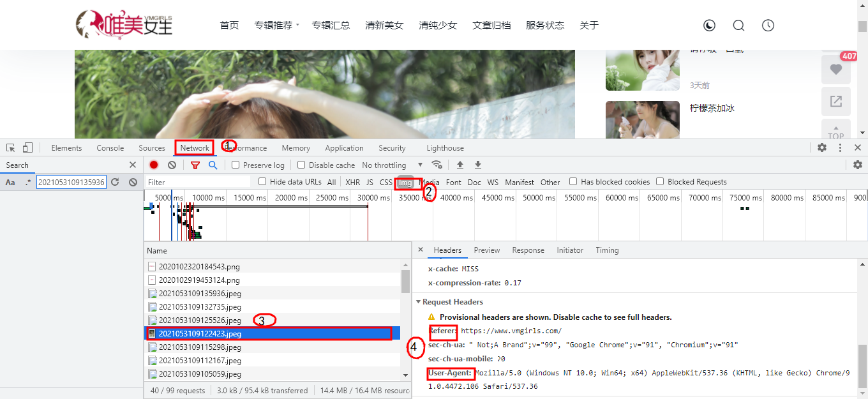The width and height of the screenshot is (868, 399).
Task: Check the Disable cache option
Action: point(301,165)
